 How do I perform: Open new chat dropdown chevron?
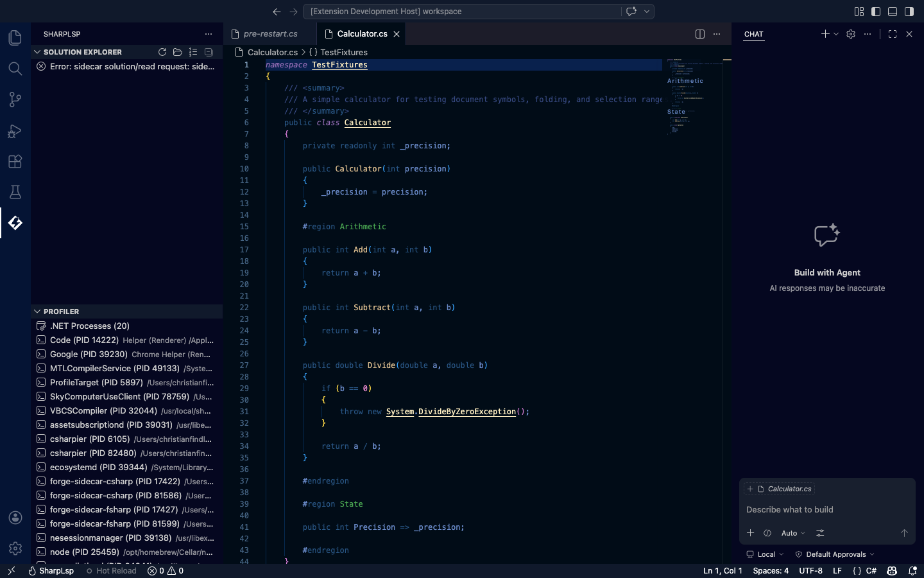pyautogui.click(x=836, y=34)
